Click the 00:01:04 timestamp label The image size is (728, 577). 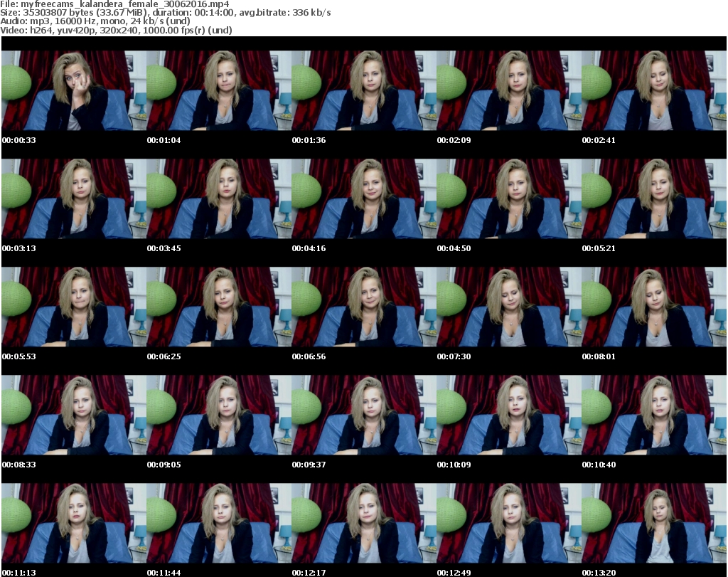164,140
